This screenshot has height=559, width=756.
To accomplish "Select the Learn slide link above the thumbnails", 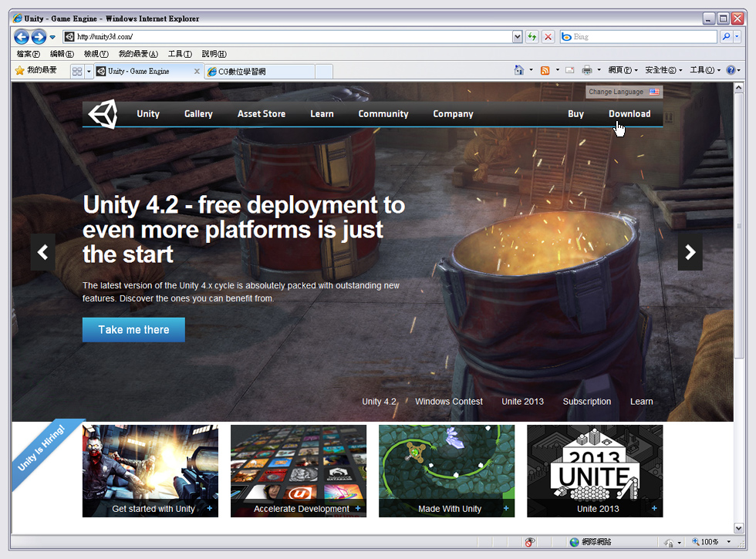I will [x=641, y=402].
